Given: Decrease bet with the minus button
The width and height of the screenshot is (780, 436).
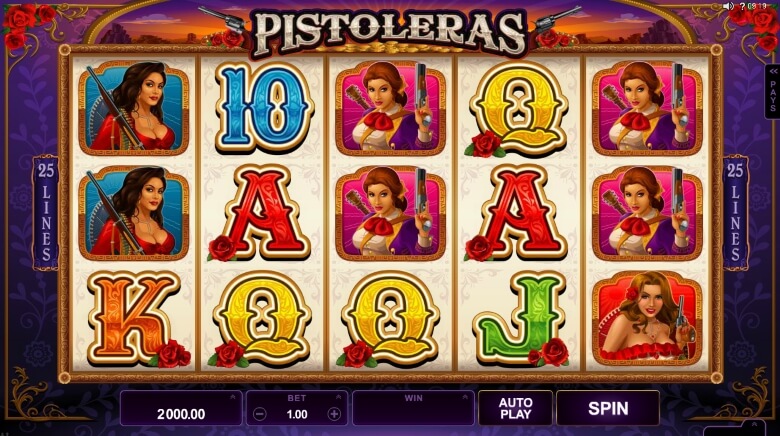Looking at the screenshot, I should (x=260, y=414).
